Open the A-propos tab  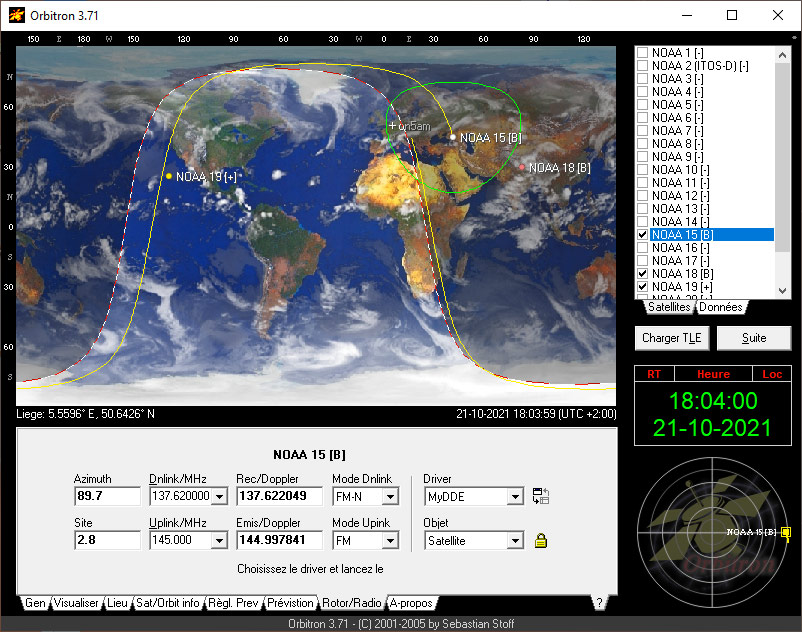point(411,603)
